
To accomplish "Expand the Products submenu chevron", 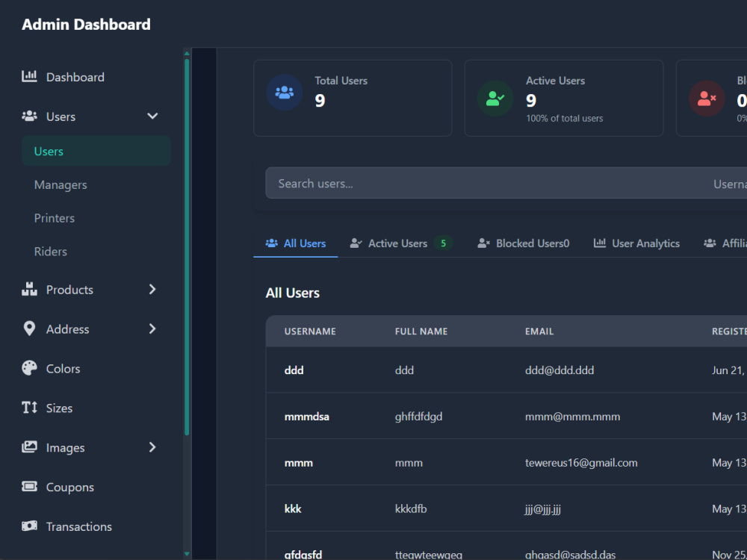I will [x=152, y=289].
